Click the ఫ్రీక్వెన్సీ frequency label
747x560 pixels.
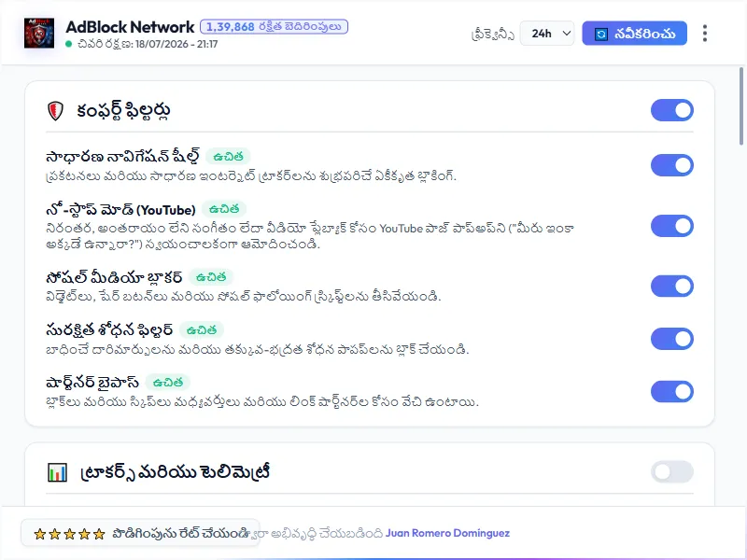coord(493,35)
